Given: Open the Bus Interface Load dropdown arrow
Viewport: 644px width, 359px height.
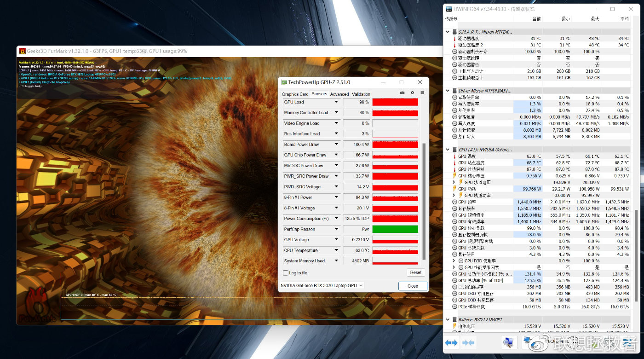Looking at the screenshot, I should click(x=336, y=134).
